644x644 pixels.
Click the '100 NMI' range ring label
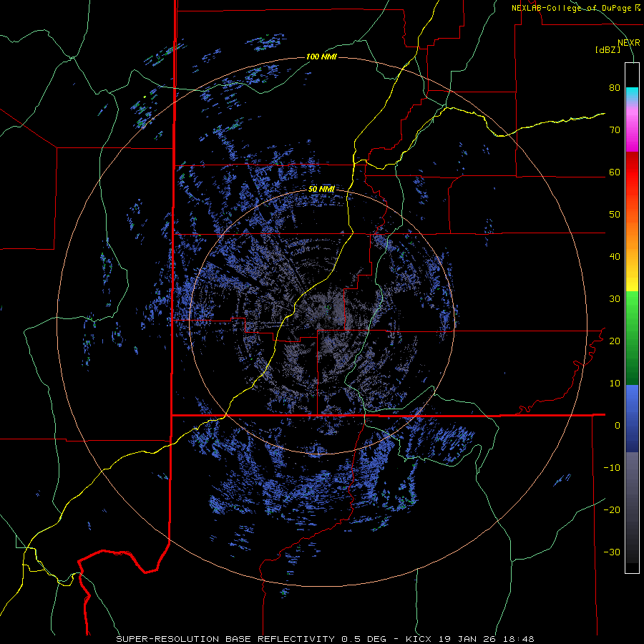coord(321,57)
